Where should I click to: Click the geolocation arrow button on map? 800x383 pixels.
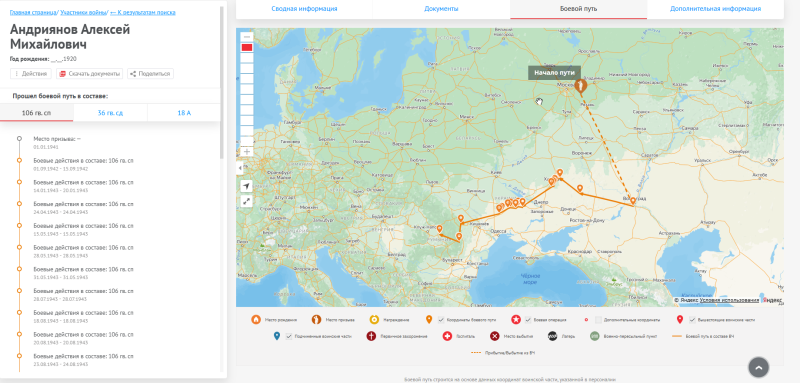point(247,186)
